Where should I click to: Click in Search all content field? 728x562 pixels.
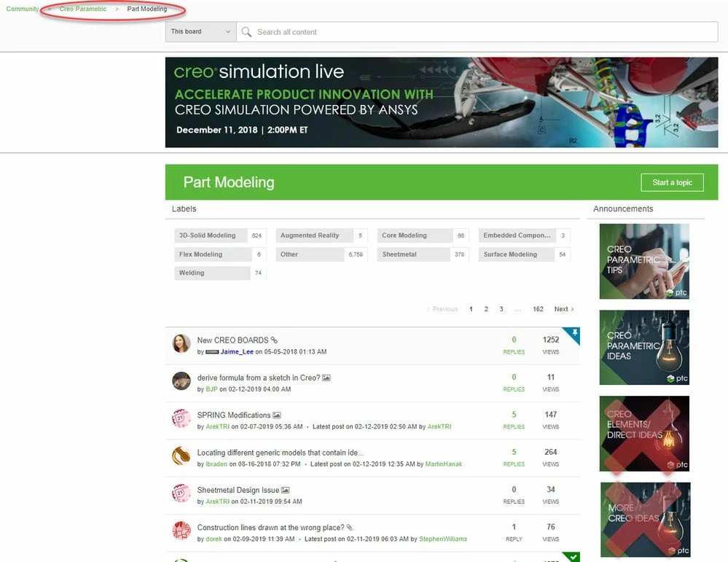[x=477, y=32]
